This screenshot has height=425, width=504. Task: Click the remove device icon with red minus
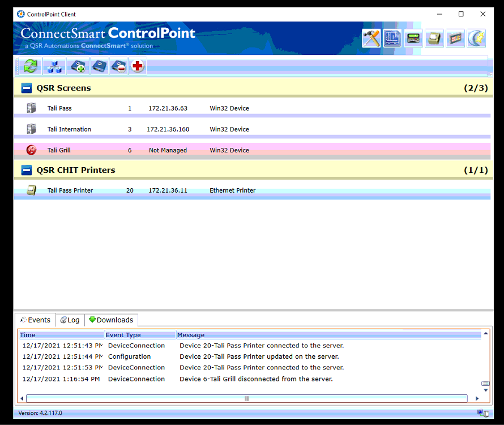click(119, 66)
